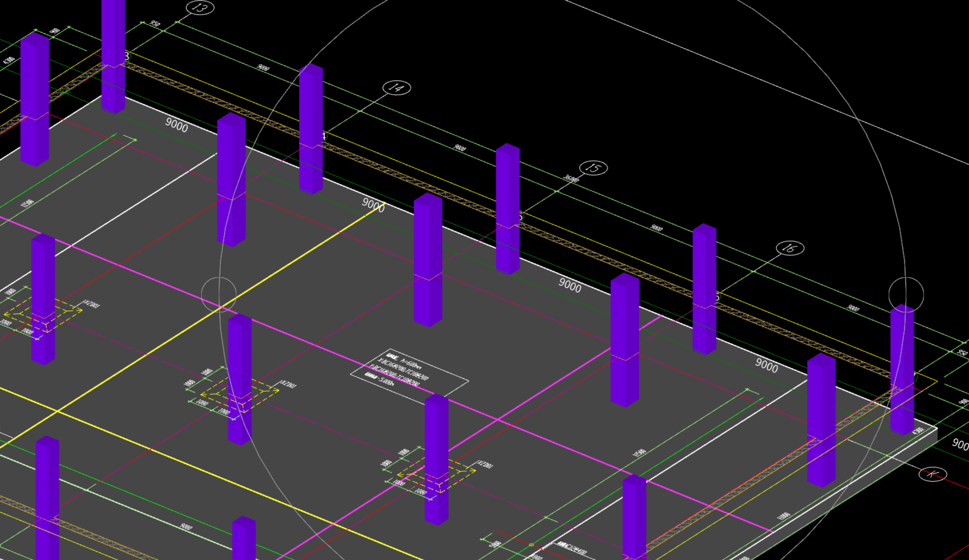
Task: Click the 36000 overall dimension text
Action: click(571, 178)
